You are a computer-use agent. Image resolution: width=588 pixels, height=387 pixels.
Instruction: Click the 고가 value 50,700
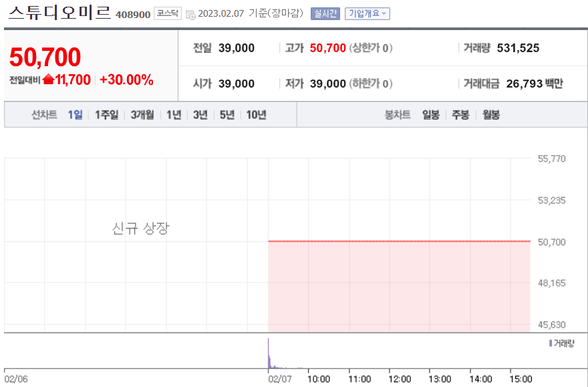(328, 48)
